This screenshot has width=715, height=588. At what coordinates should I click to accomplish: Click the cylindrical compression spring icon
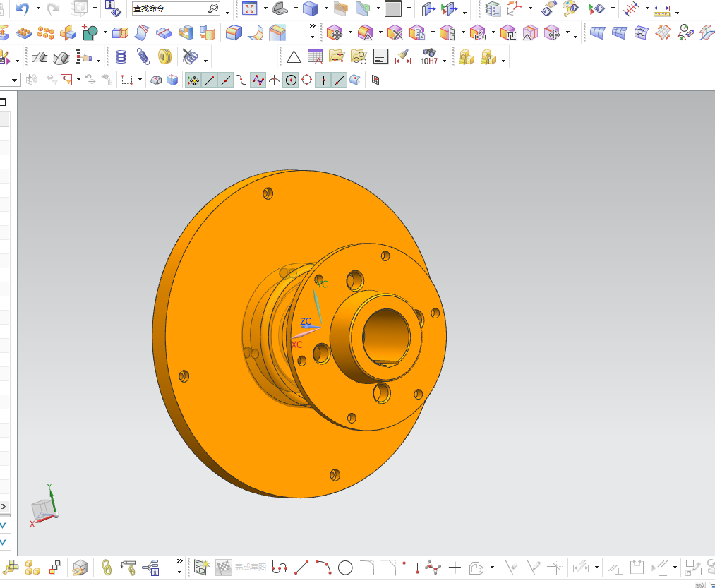121,57
